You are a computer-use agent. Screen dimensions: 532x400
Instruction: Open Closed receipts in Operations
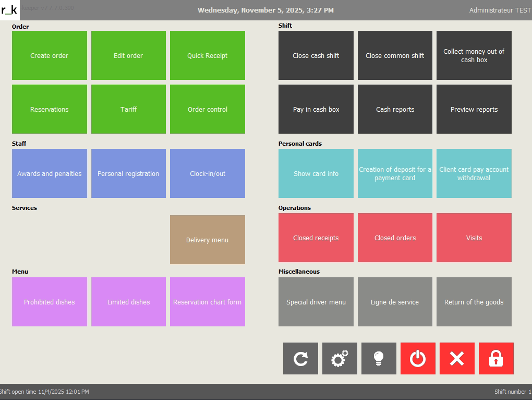click(316, 238)
